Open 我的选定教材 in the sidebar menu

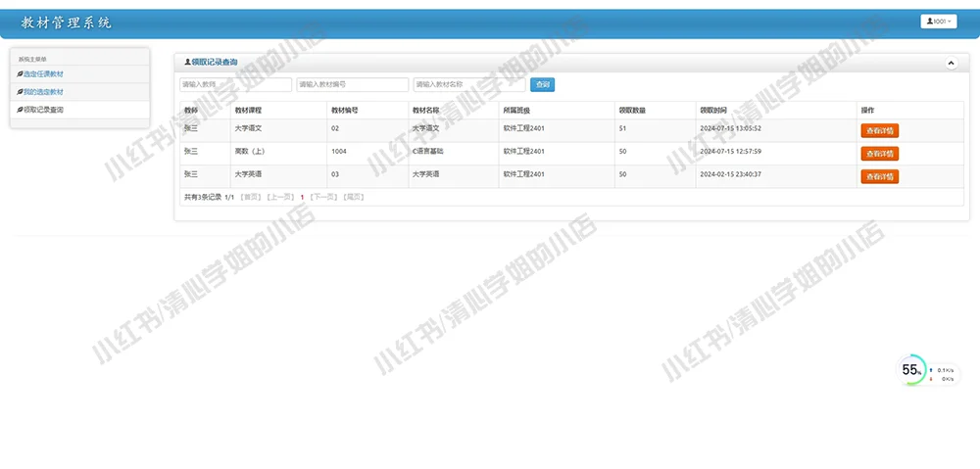[43, 92]
